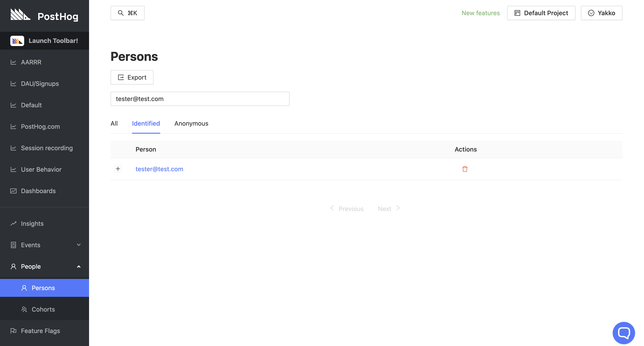Image resolution: width=644 pixels, height=346 pixels.
Task: Collapse the People menu section
Action: tap(79, 266)
